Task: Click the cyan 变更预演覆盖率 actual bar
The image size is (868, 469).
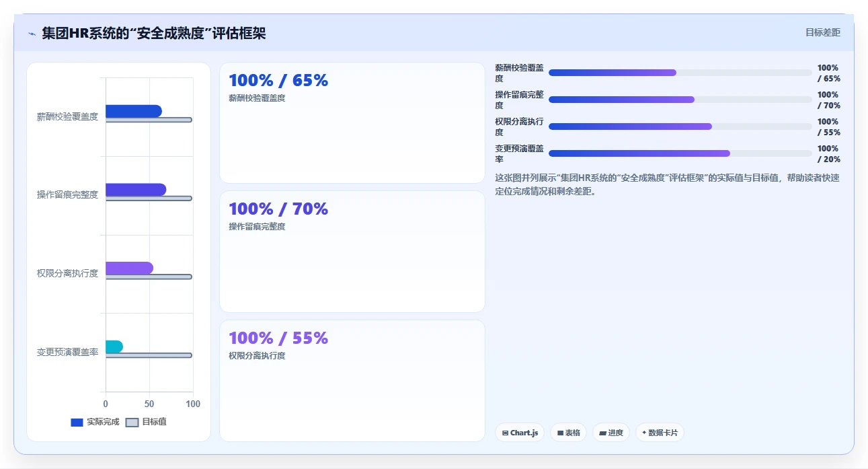Action: pos(114,347)
